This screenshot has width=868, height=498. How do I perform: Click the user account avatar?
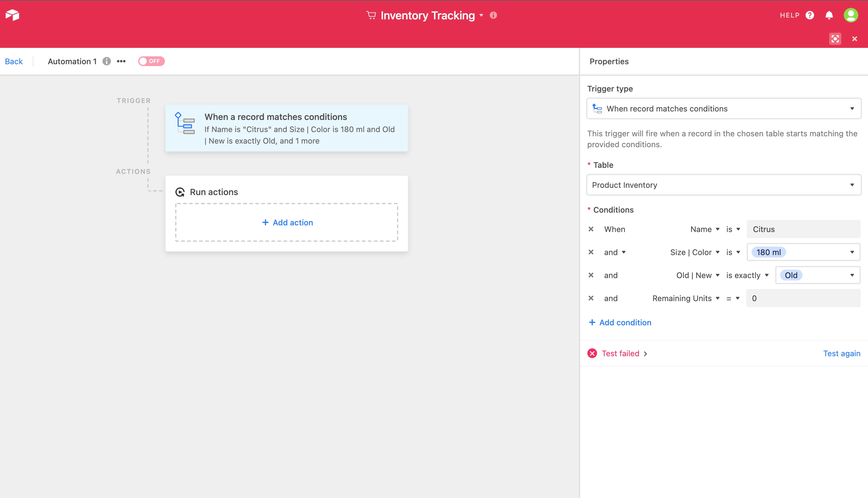tap(851, 15)
